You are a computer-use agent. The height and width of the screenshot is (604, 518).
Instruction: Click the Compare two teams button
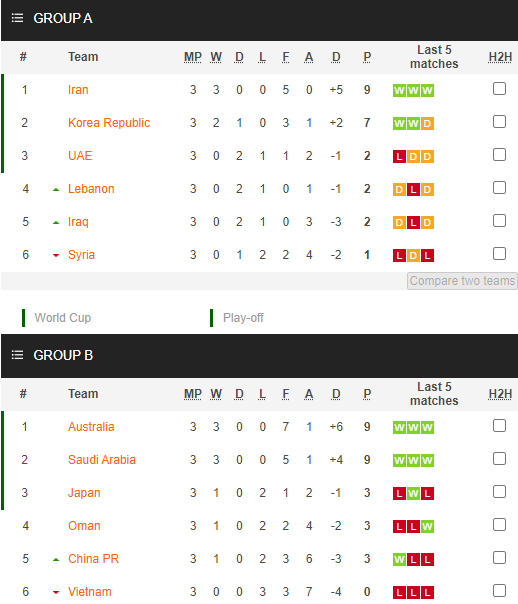462,281
